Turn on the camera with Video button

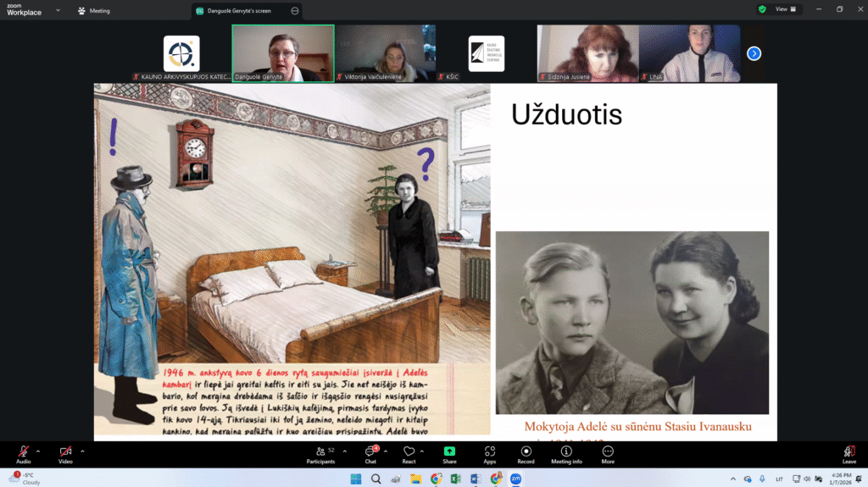[65, 453]
